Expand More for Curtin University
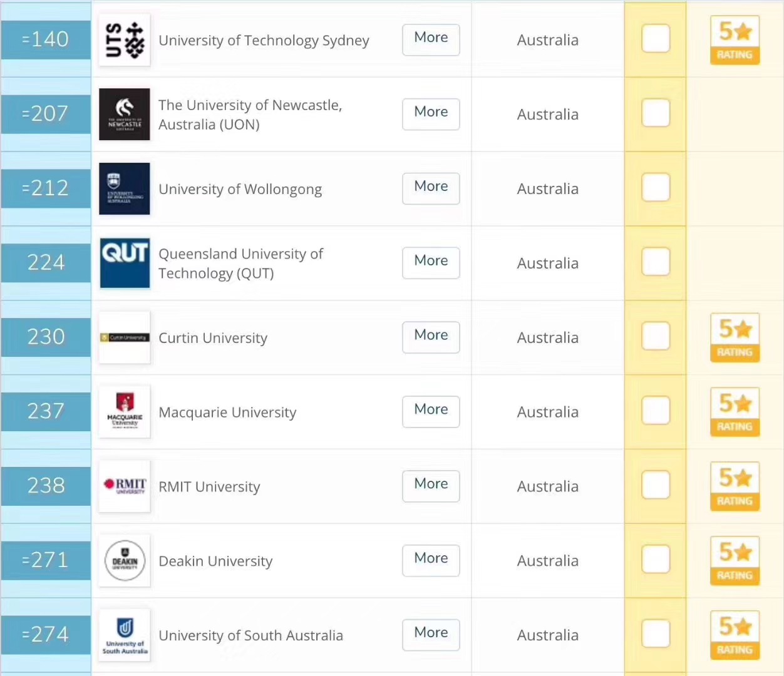This screenshot has width=784, height=676. point(431,337)
